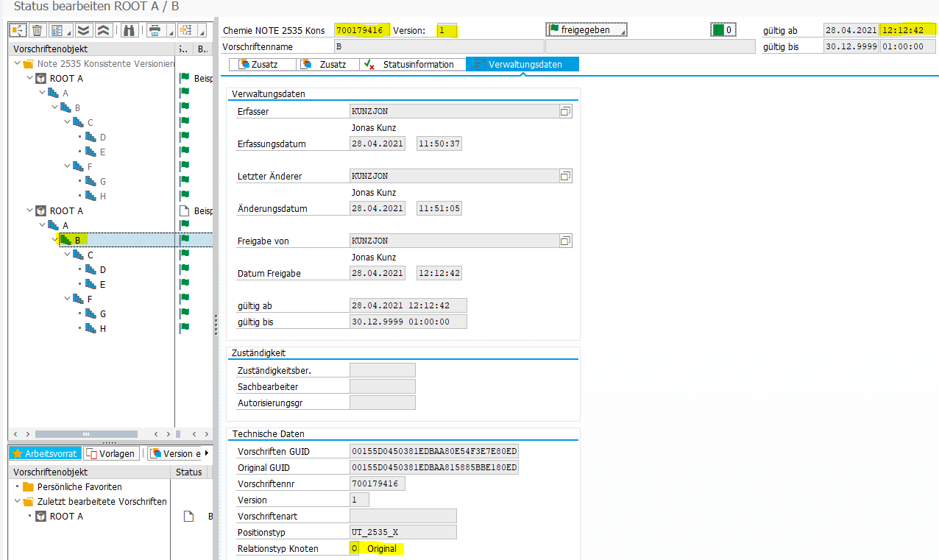Click the binoculars search icon

click(x=130, y=30)
